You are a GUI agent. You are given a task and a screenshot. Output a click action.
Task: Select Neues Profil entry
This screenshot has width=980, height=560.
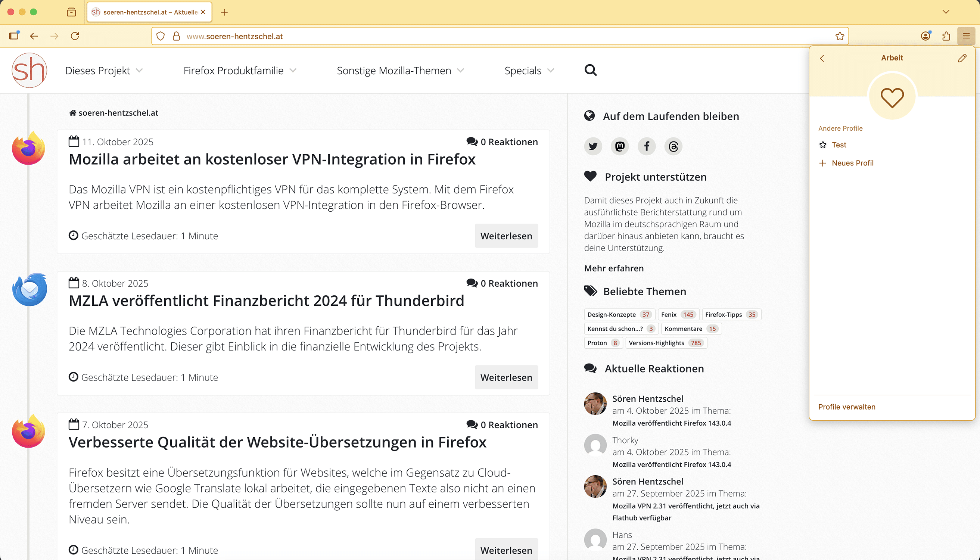[852, 163]
